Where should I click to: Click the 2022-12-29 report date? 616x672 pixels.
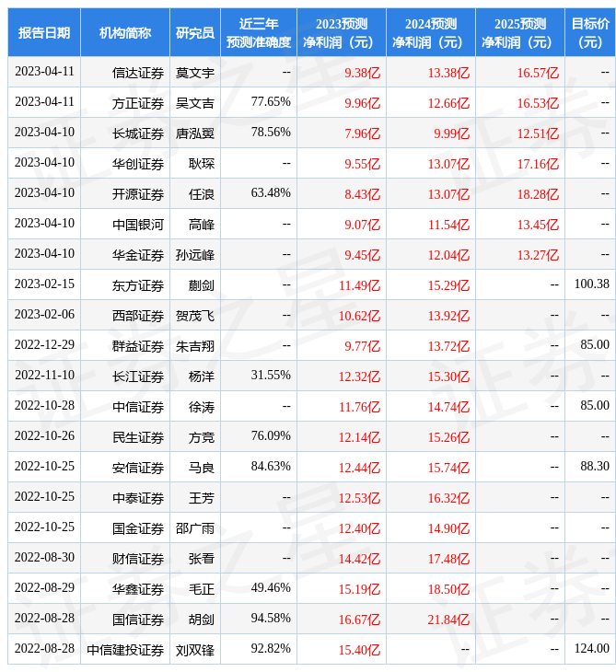[x=44, y=344]
